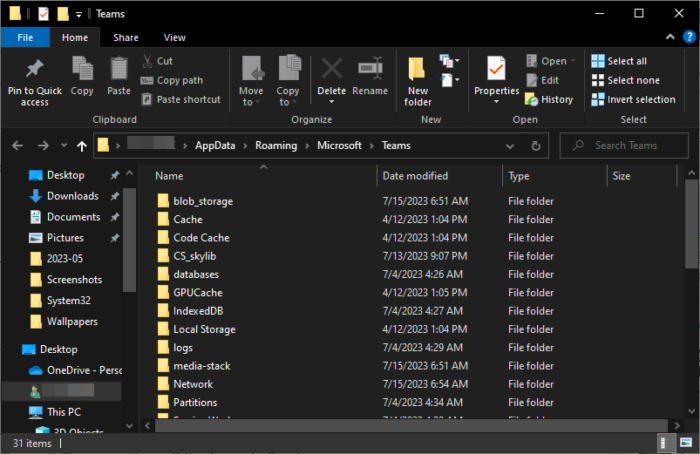Switch to the View ribbon tab
The height and width of the screenshot is (454, 700).
coord(175,37)
